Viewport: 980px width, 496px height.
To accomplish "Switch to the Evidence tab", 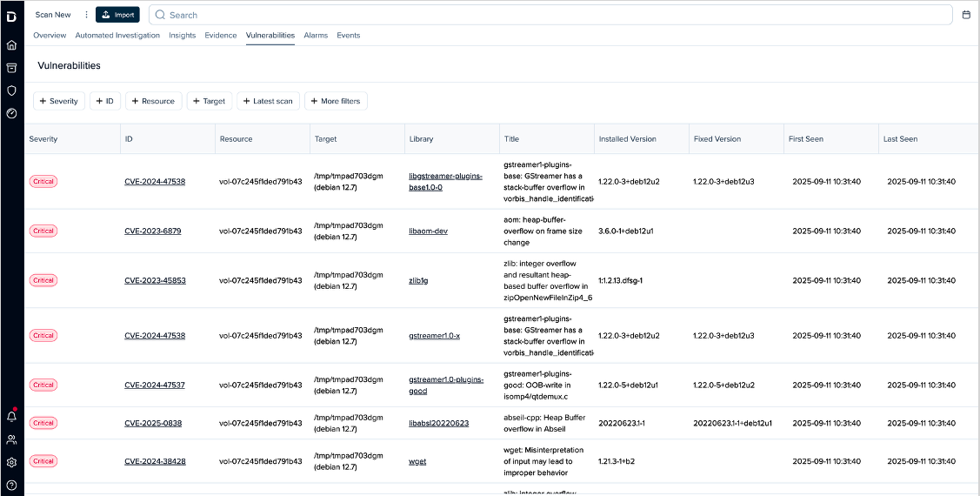I will 221,36.
